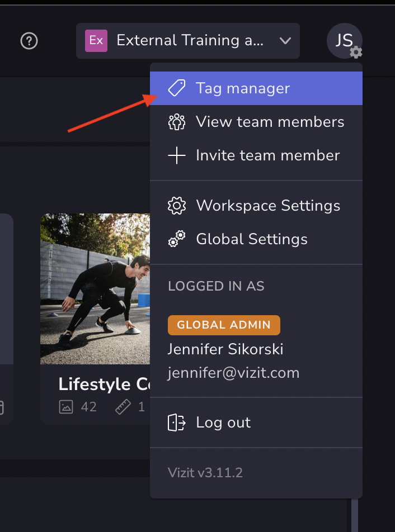Click the Vizit v3.11.2 version text
Viewport: 395px width, 532px height.
click(x=205, y=473)
